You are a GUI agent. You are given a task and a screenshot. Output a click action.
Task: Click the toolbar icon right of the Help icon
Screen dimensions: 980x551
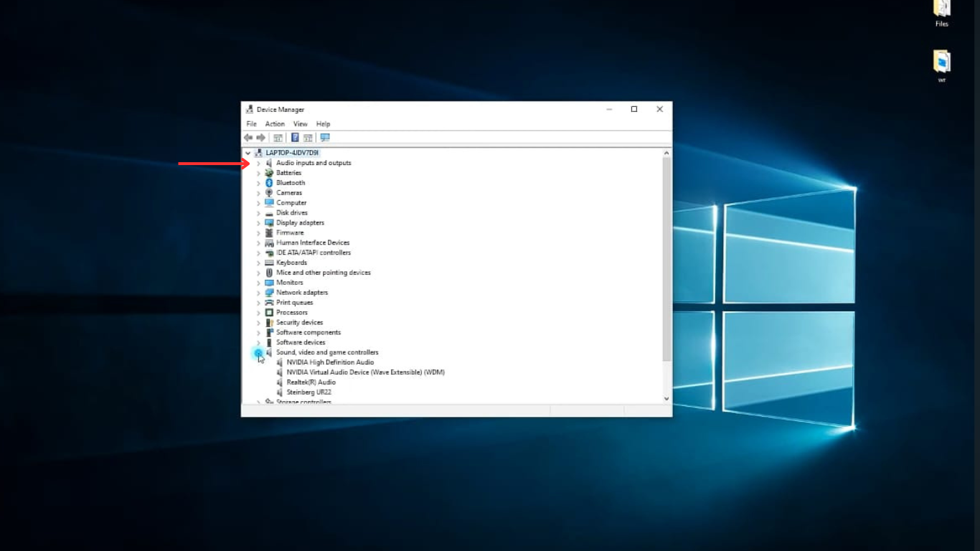click(x=308, y=138)
